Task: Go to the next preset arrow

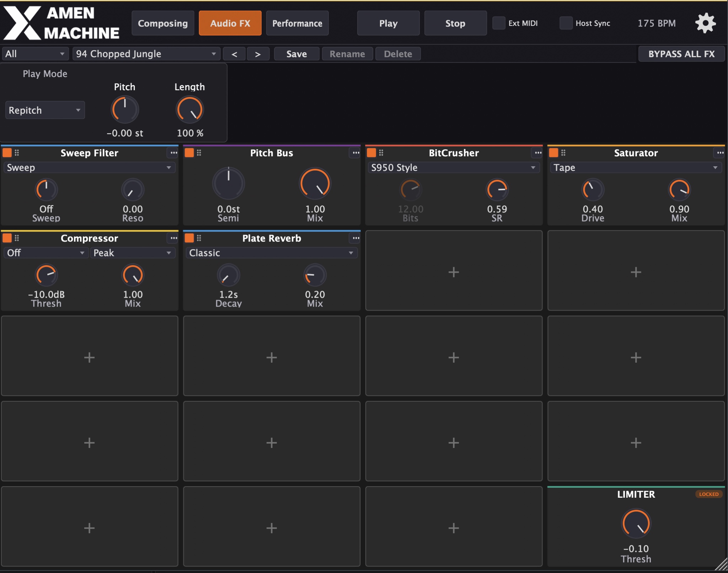Action: (258, 54)
